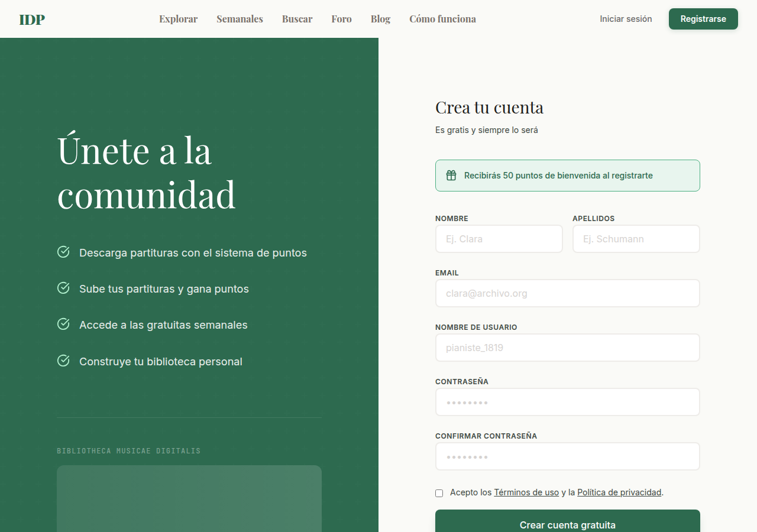Check the Acepto los Términos checkbox
The height and width of the screenshot is (532, 757).
click(439, 493)
